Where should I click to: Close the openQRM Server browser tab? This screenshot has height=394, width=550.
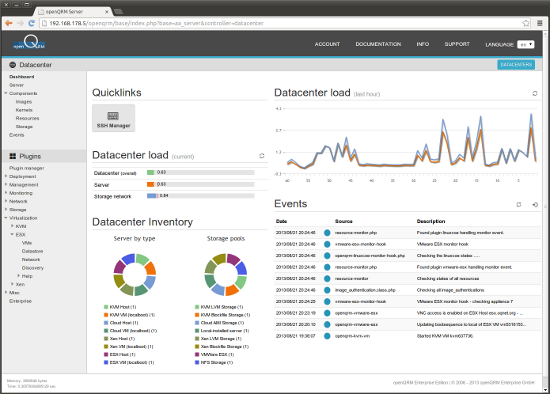107,12
